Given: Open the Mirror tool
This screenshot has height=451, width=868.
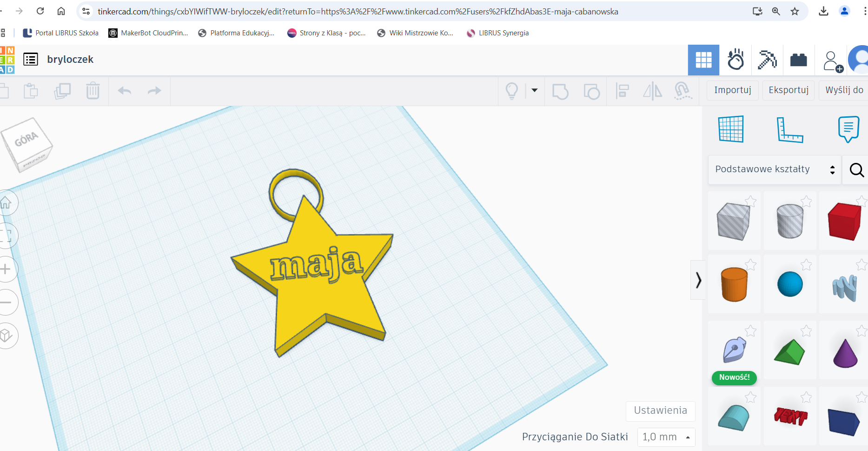Looking at the screenshot, I should click(x=653, y=91).
